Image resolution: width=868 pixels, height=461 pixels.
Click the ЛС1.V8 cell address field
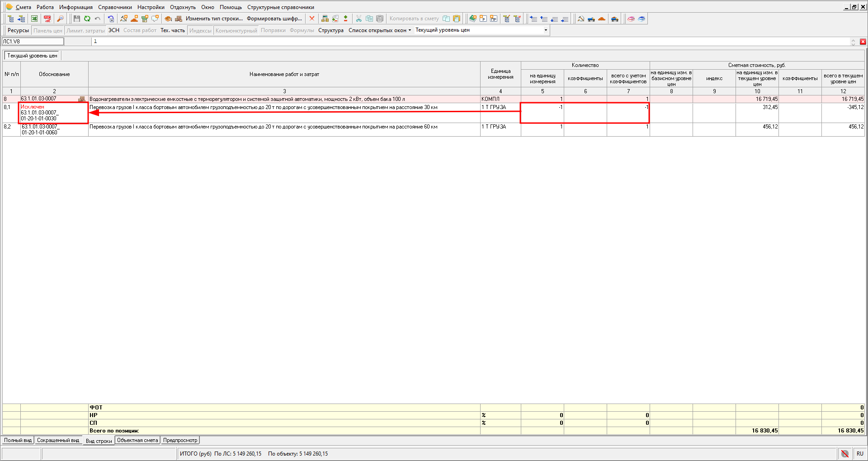pyautogui.click(x=33, y=42)
